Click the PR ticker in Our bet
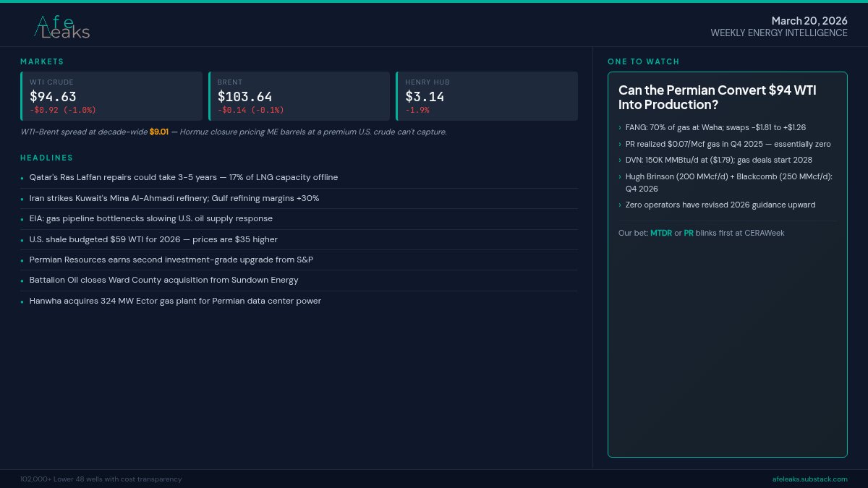Image resolution: width=868 pixels, height=488 pixels. coord(689,233)
